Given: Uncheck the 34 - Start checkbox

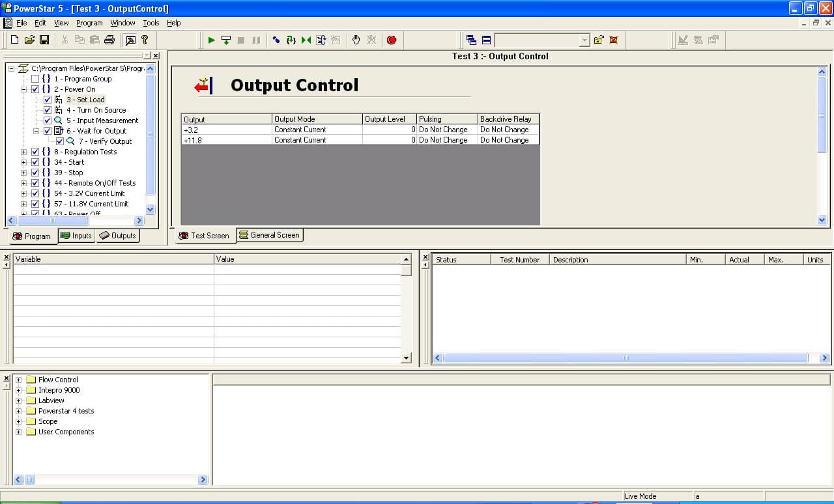Looking at the screenshot, I should [35, 162].
